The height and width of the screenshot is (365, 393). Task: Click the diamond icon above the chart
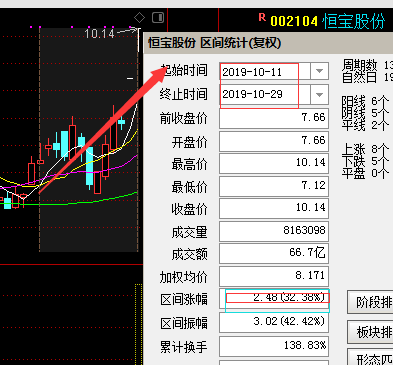click(x=139, y=17)
